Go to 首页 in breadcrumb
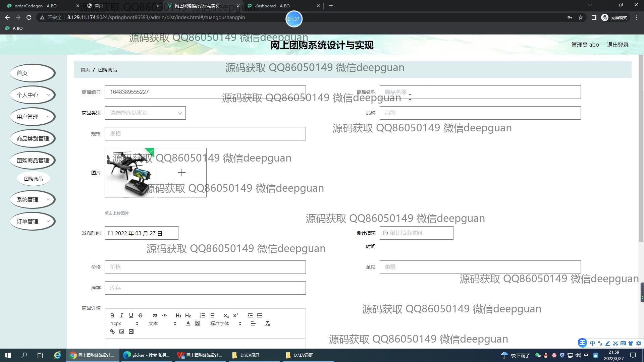The height and width of the screenshot is (362, 644). 85,70
